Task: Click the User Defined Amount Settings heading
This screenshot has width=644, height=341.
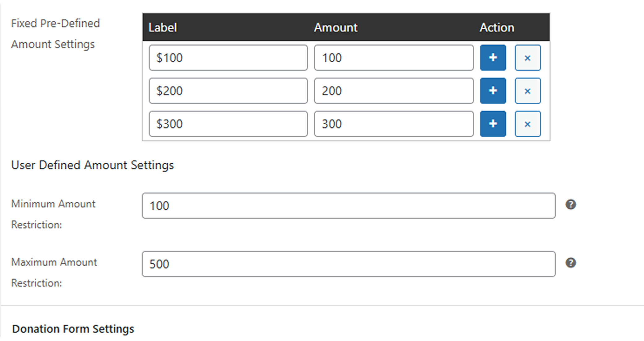Action: (93, 165)
